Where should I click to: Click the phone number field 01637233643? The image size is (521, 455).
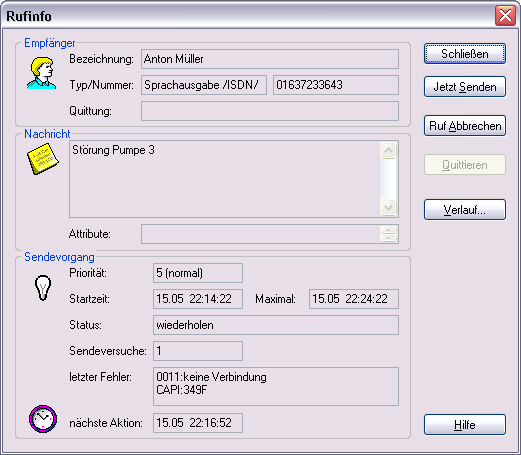click(x=336, y=85)
